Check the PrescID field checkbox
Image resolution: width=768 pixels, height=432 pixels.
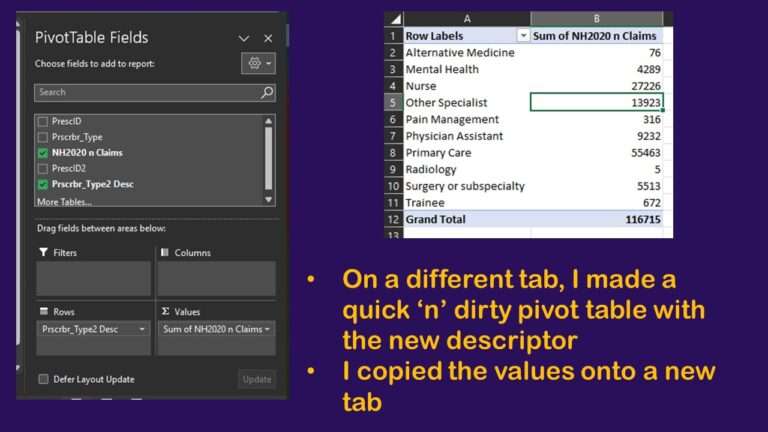(42, 121)
